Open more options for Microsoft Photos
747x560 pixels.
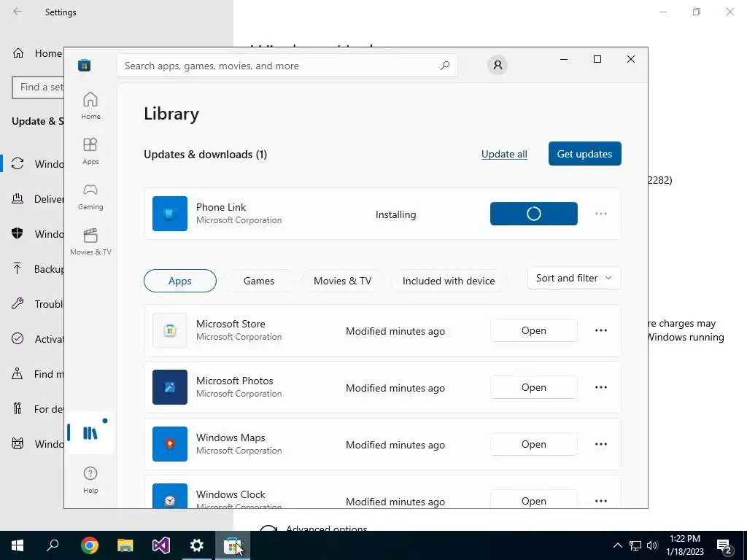[601, 387]
